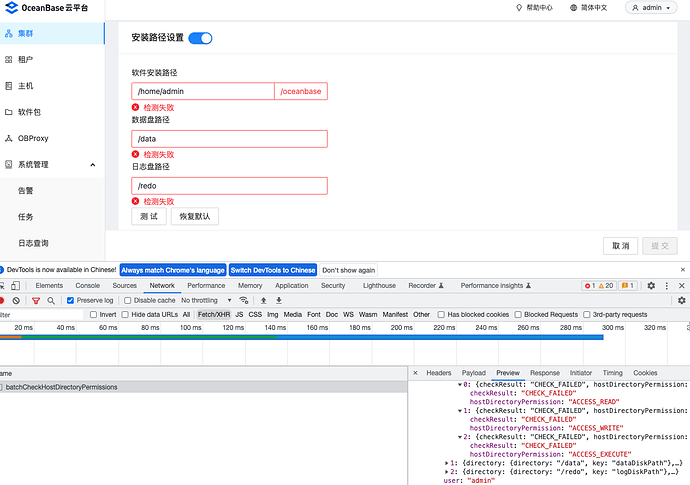Enable Disable cache checkbox
Image resolution: width=690 pixels, height=485 pixels.
[128, 300]
